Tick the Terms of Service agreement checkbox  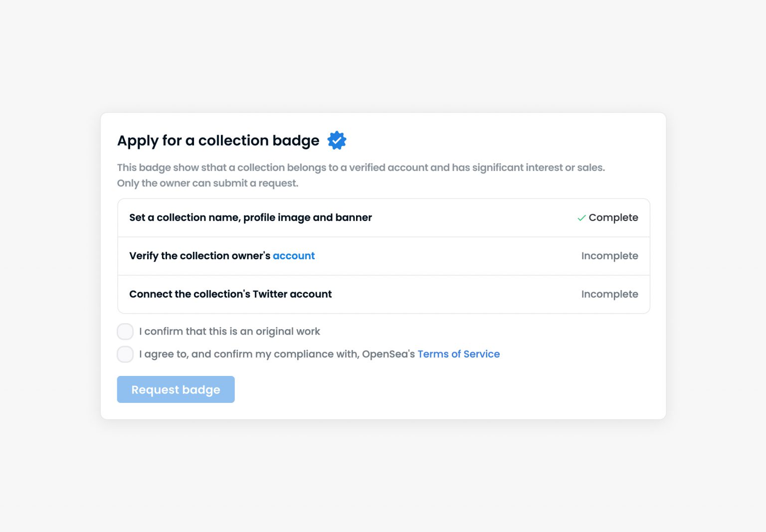pos(125,354)
